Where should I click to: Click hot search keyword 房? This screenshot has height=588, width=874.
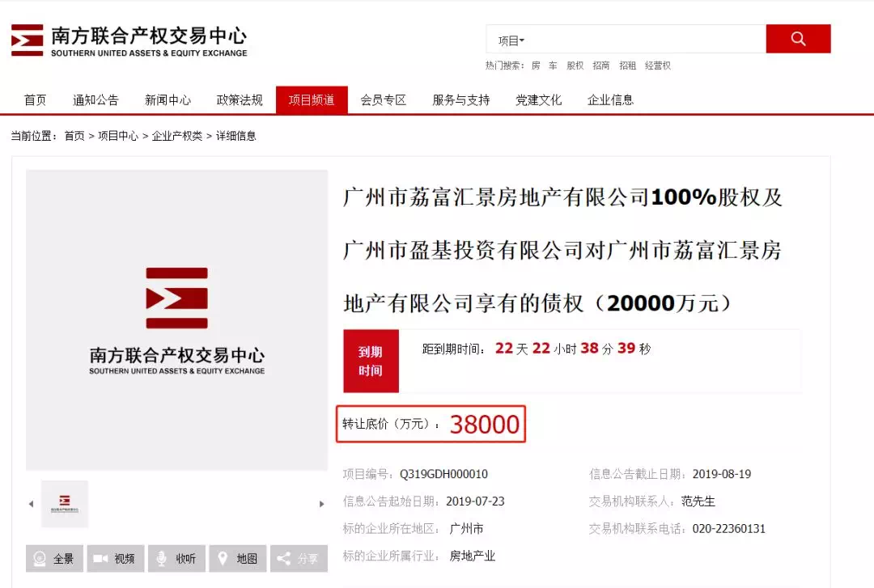[536, 66]
